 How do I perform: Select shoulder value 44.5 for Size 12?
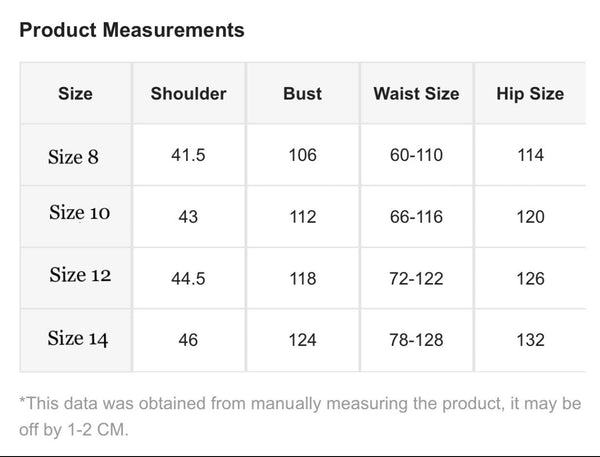tap(188, 279)
